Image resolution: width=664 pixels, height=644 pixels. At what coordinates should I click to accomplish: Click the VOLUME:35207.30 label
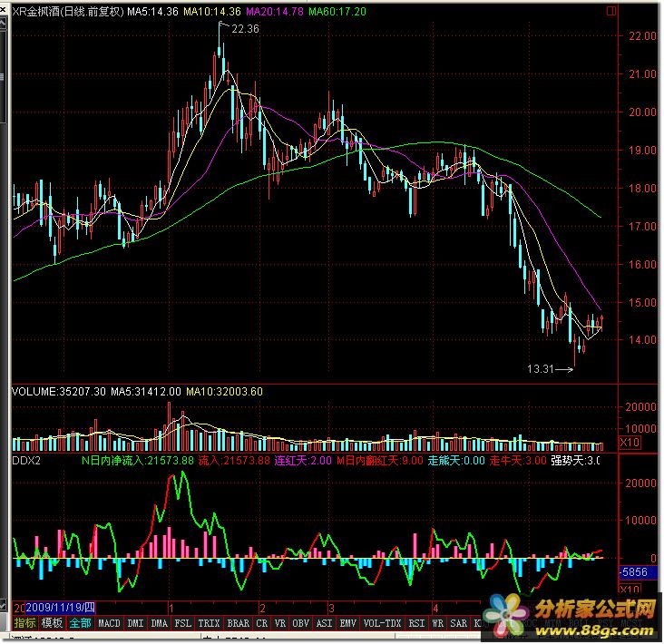coord(59,392)
